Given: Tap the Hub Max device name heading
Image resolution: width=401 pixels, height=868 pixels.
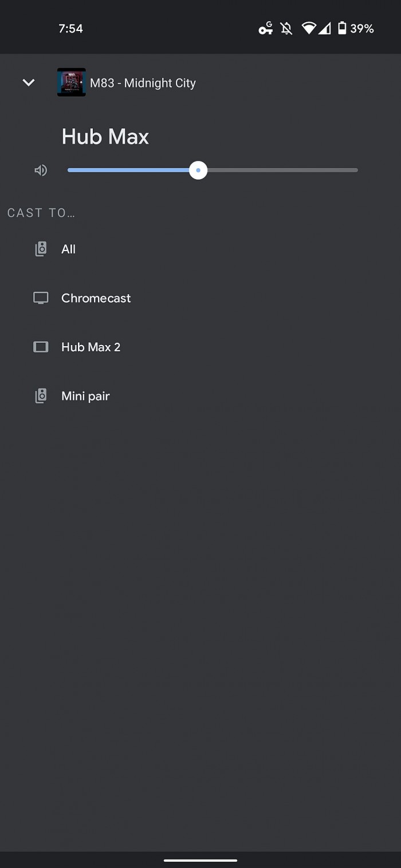Looking at the screenshot, I should pos(105,137).
